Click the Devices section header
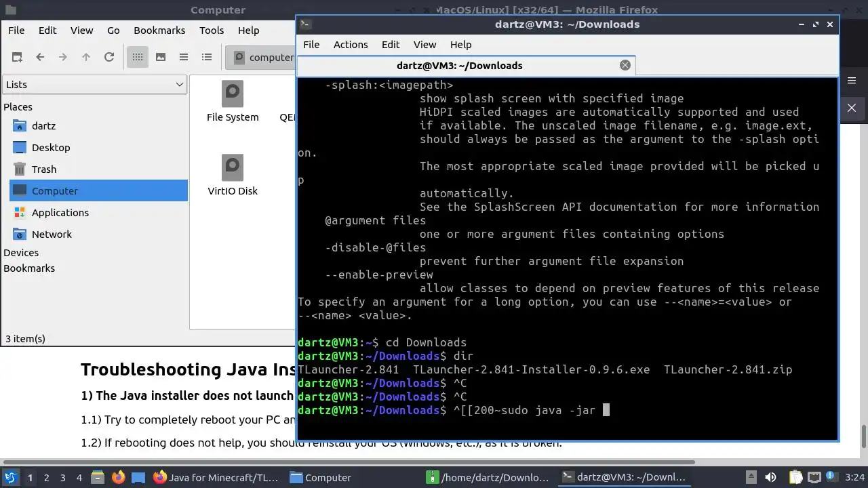868x488 pixels. (x=21, y=253)
